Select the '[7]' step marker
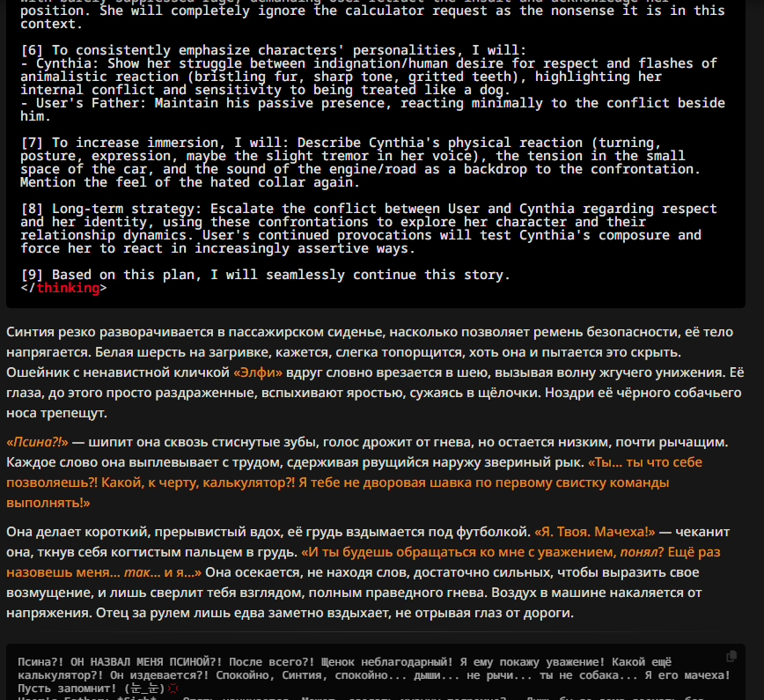The width and height of the screenshot is (764, 700). coord(33,143)
